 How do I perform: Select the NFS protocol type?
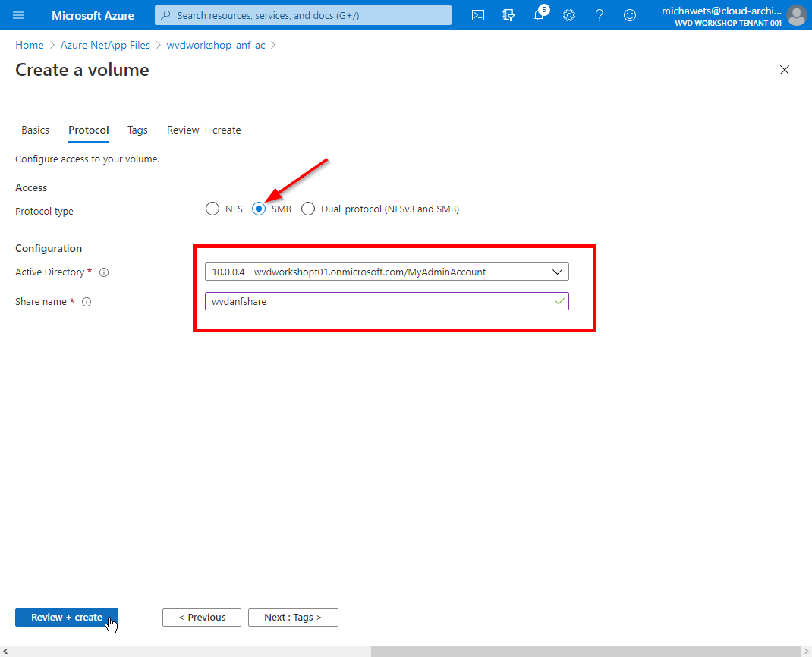pos(212,209)
